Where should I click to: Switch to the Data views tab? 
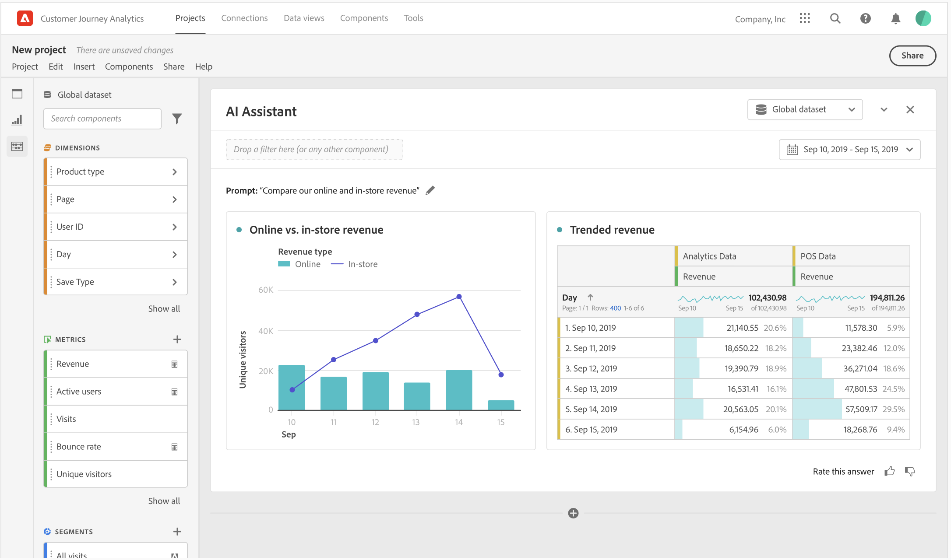(x=304, y=18)
